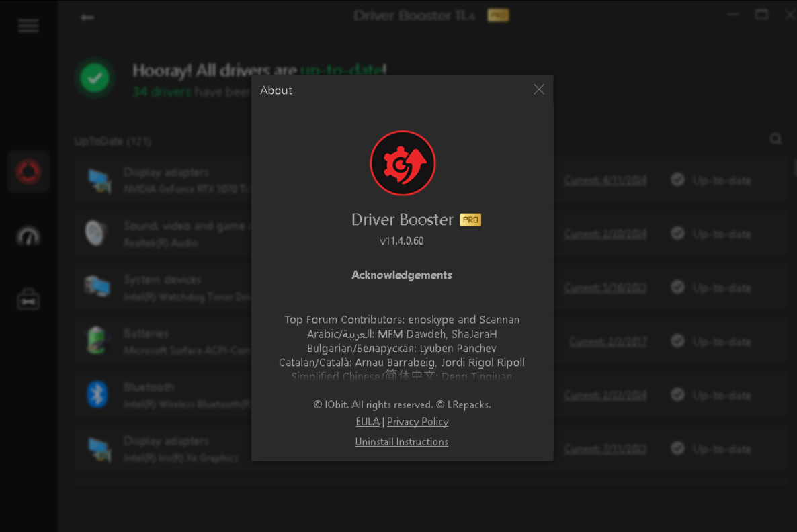Image resolution: width=797 pixels, height=532 pixels.
Task: Click the NVIDIA GeForce display adapter icon
Action: [x=99, y=181]
